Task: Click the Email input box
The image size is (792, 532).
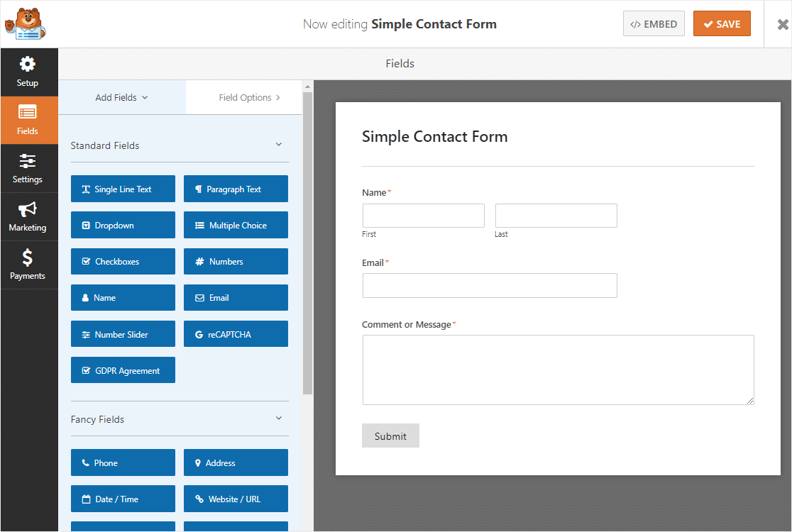Action: pyautogui.click(x=490, y=286)
